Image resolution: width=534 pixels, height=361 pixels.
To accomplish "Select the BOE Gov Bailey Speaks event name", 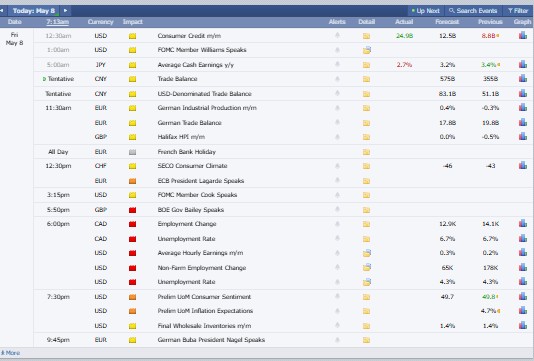I will click(x=191, y=210).
